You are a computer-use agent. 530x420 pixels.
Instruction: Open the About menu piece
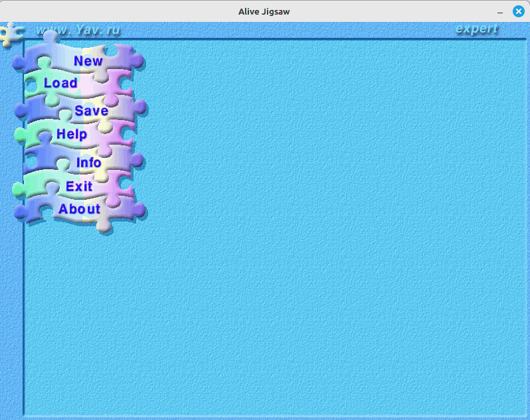[x=80, y=209]
